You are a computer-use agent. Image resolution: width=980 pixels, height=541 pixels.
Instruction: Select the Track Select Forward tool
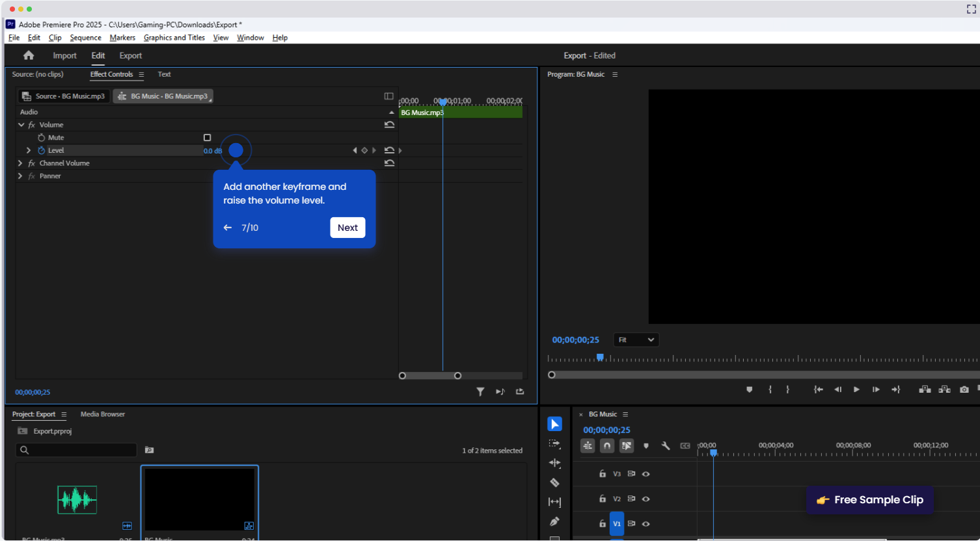(554, 443)
